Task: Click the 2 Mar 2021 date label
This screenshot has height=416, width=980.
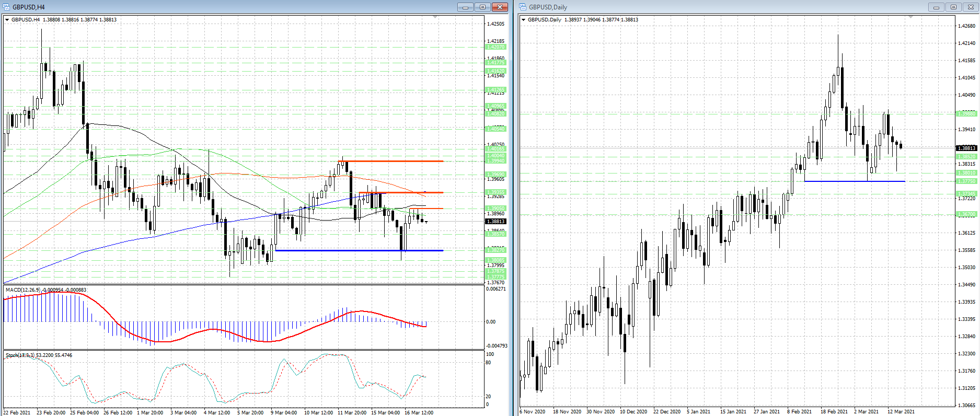Action: pos(867,412)
